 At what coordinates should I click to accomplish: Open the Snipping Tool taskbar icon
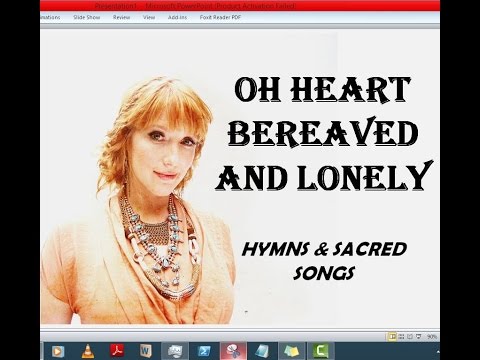[233, 351]
